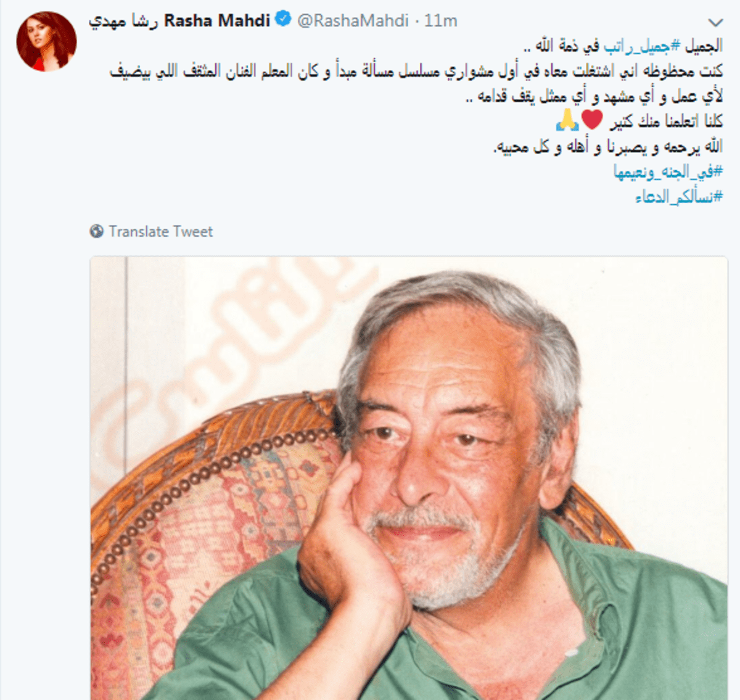Screen dimensions: 740x700
Task: Open the #نسألكم_الدعاء hashtag
Action: tap(679, 196)
